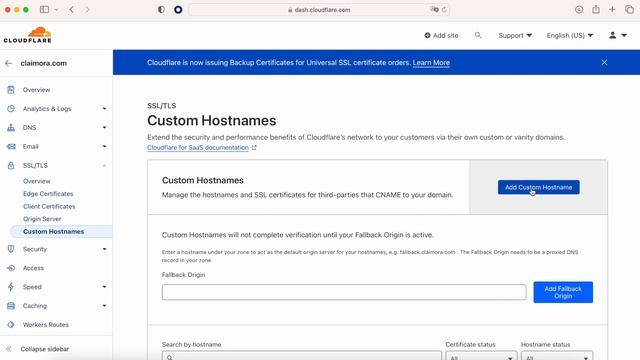Show the tab overview icon
The image size is (640, 360).
pos(629,9)
